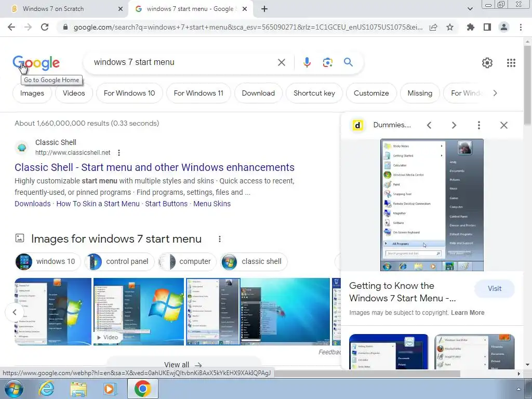Refine images with control panel chip
The height and width of the screenshot is (399, 532).
click(x=119, y=262)
